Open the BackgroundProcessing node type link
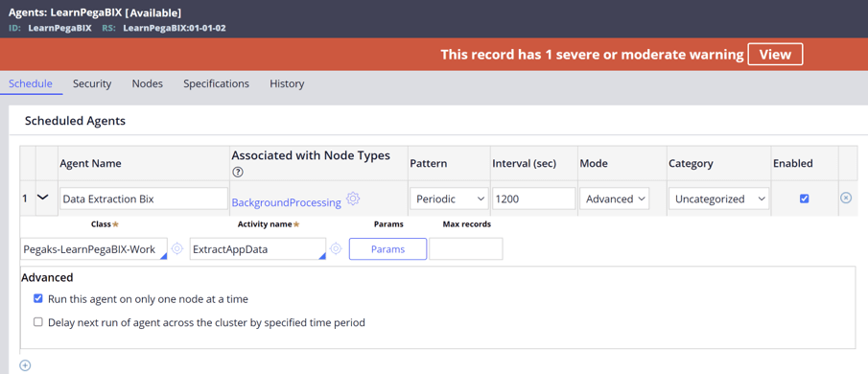Viewport: 868px width, 374px height. coord(286,202)
